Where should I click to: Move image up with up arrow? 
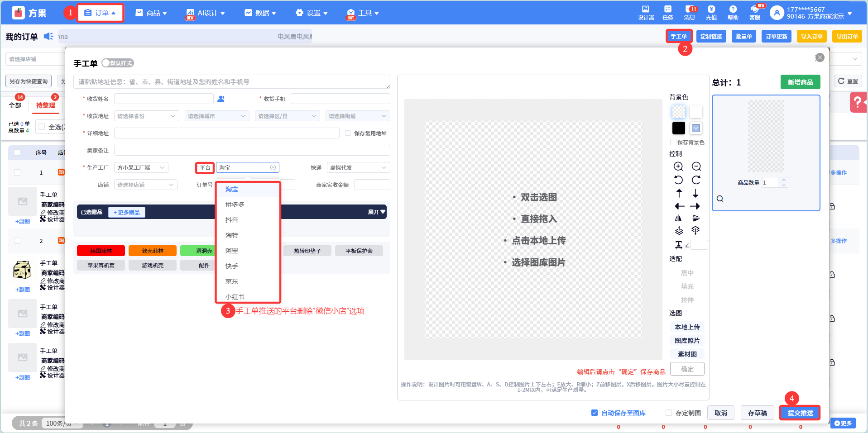point(679,194)
